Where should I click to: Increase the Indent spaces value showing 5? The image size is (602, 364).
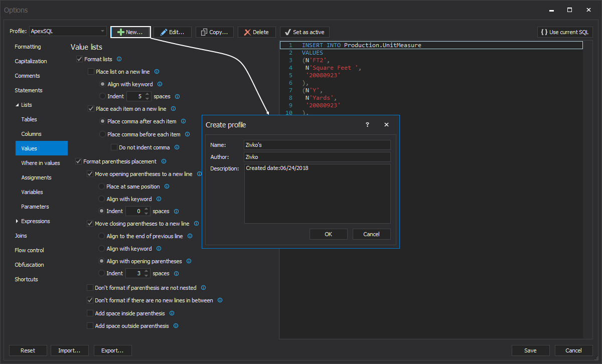[147, 94]
